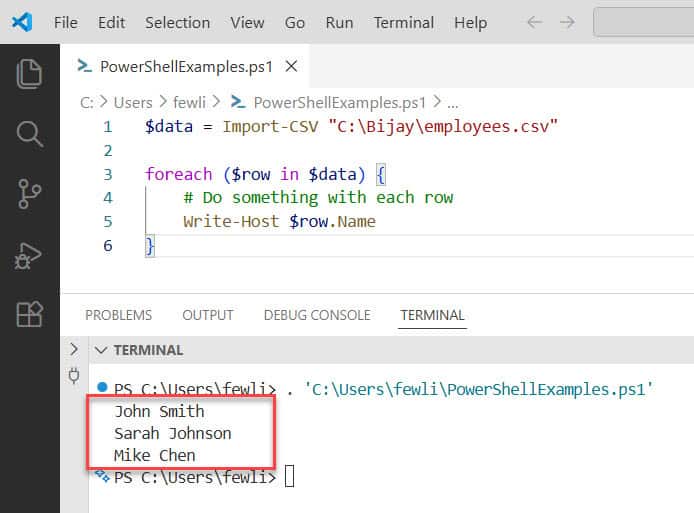Open the Help menu
Image resolution: width=694 pixels, height=513 pixels.
click(470, 22)
